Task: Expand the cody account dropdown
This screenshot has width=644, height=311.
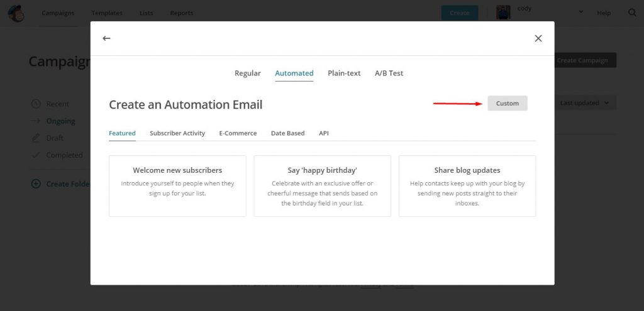Action: (580, 11)
